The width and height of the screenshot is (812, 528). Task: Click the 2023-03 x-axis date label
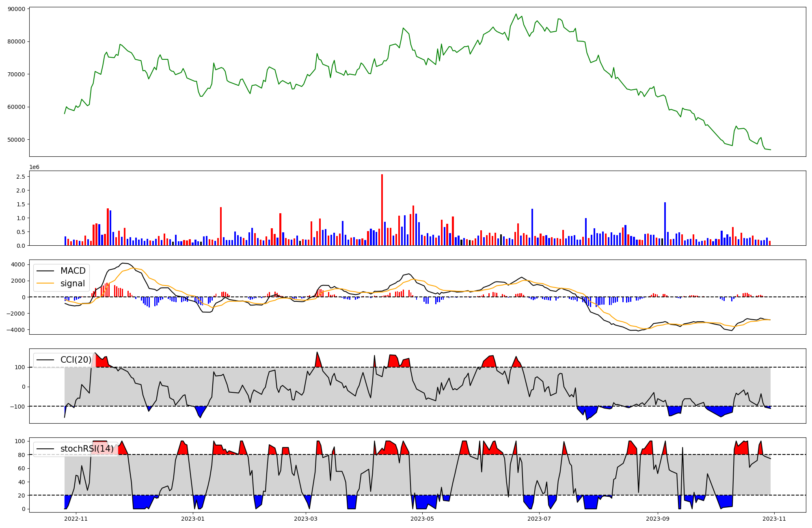(305, 518)
